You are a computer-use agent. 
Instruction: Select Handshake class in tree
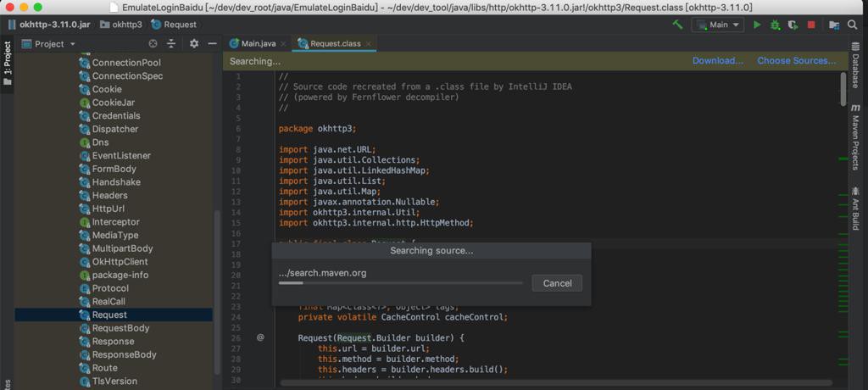[x=110, y=182]
